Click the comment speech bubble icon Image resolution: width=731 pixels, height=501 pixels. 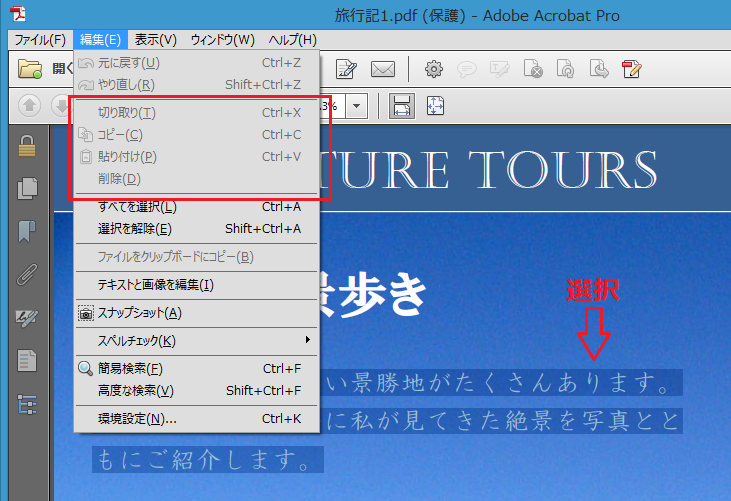466,69
